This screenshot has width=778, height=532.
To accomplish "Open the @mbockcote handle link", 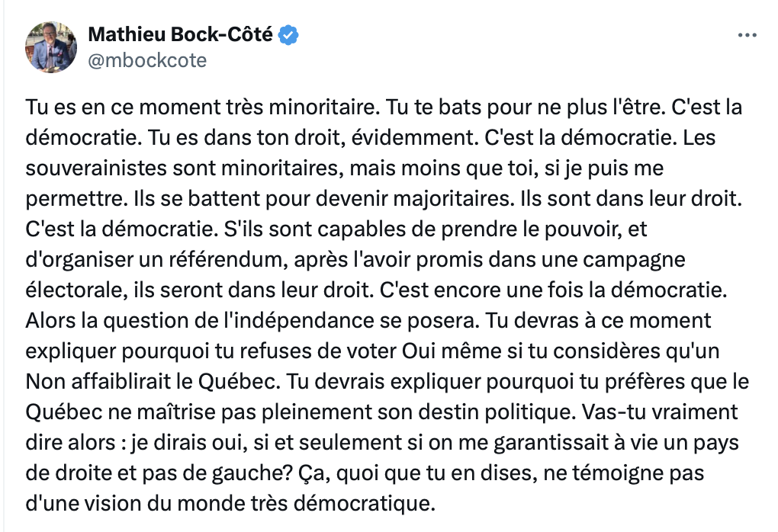I will (x=147, y=60).
